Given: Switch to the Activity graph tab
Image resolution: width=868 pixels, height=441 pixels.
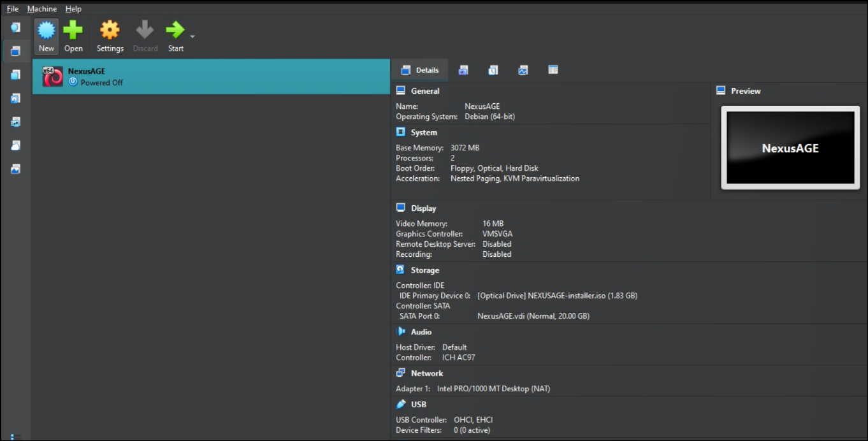Looking at the screenshot, I should [x=523, y=70].
